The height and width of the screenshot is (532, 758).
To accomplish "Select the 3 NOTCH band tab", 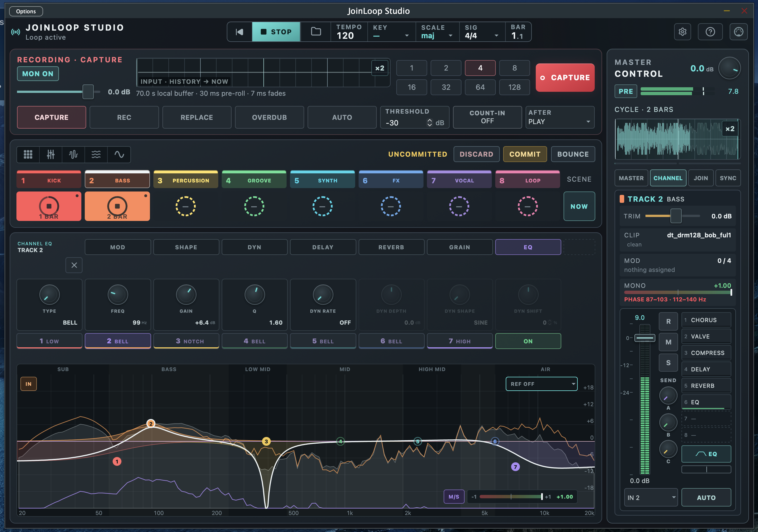I will (x=186, y=341).
